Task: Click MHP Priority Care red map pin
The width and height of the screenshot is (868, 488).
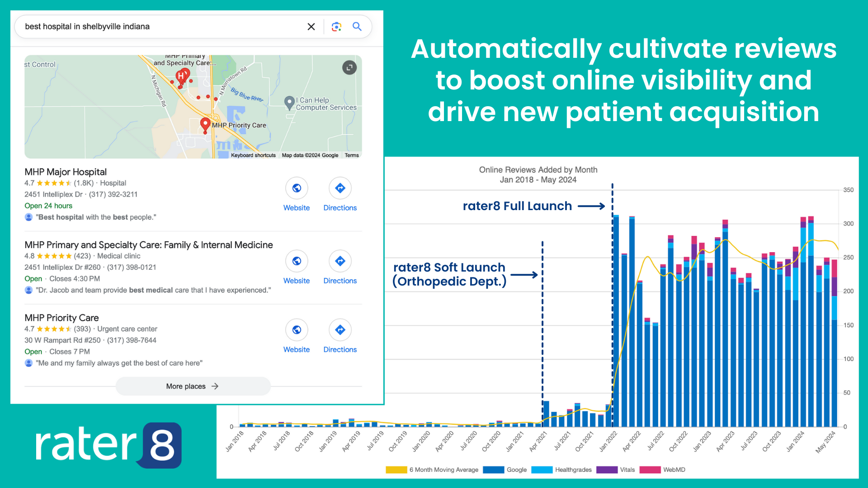Action: (x=205, y=124)
